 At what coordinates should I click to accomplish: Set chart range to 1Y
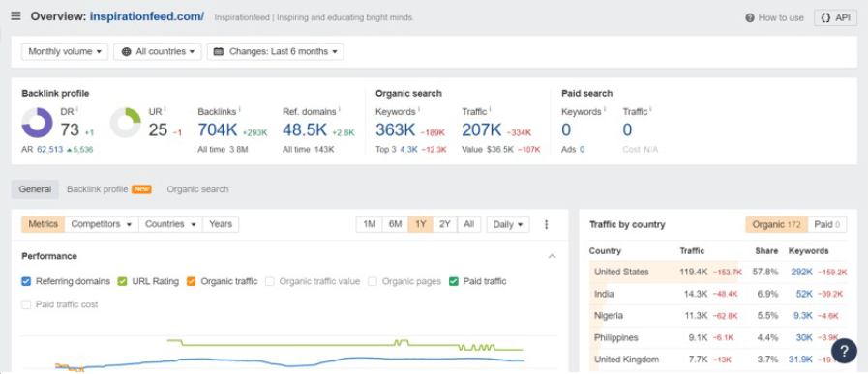(x=421, y=224)
